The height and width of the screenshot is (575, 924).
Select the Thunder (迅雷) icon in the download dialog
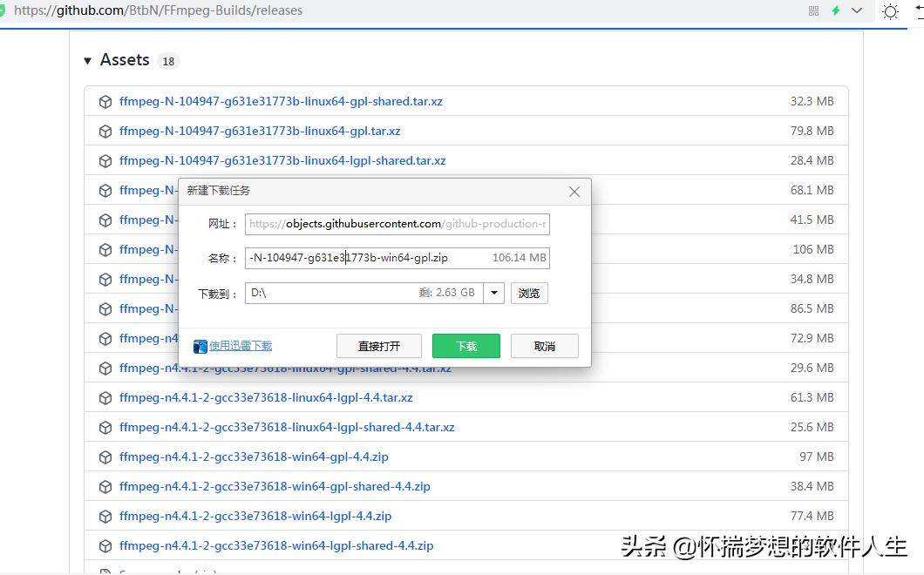click(x=200, y=345)
